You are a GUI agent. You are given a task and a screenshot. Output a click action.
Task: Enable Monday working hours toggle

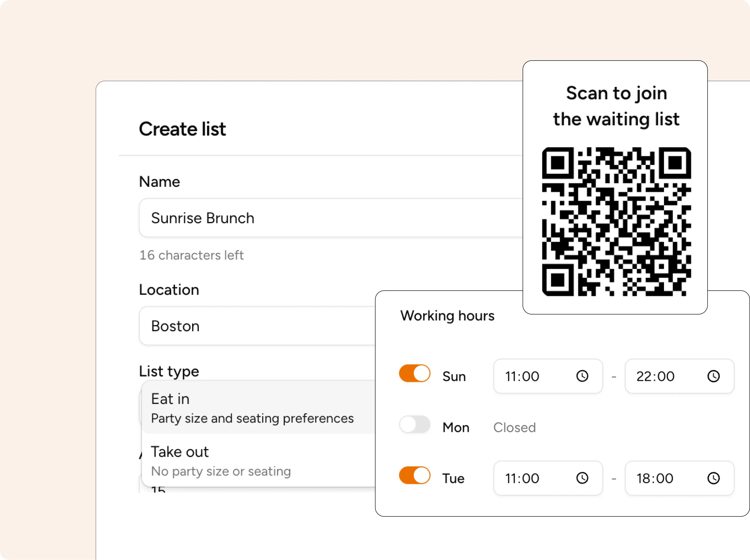pyautogui.click(x=414, y=424)
